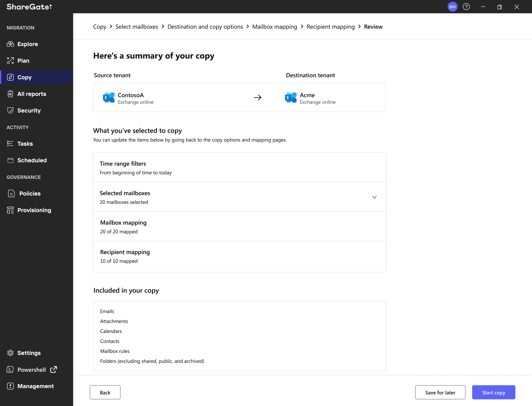Click the Policies document icon

[x=11, y=193]
